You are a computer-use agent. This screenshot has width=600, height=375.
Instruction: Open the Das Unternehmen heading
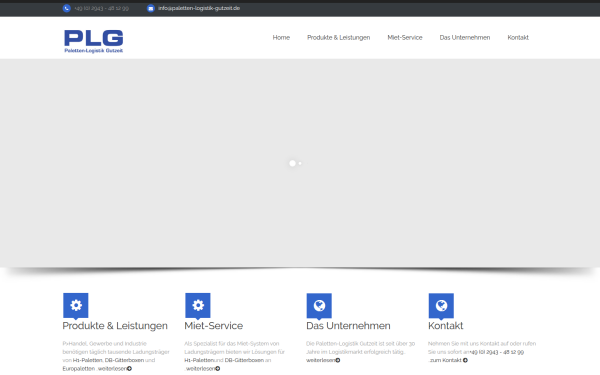click(348, 326)
